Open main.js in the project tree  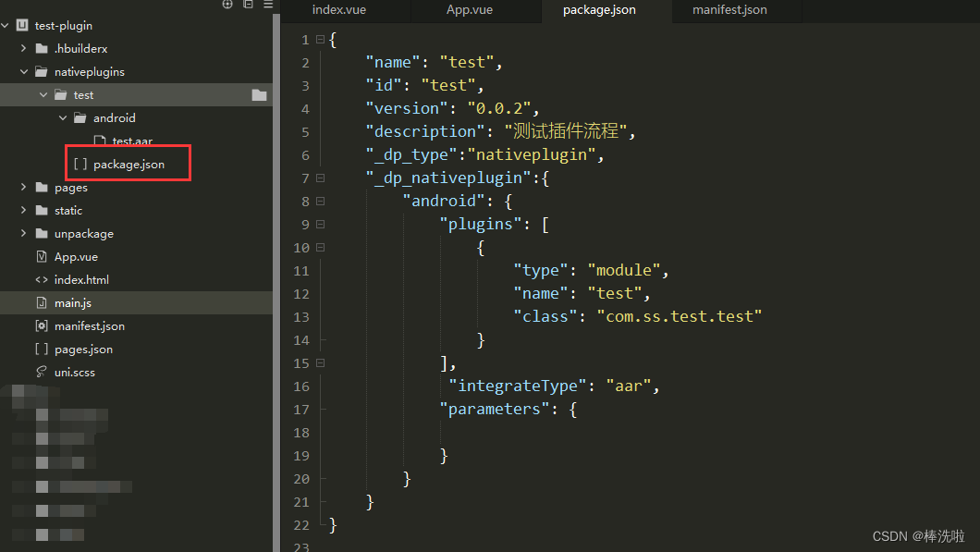pos(73,303)
